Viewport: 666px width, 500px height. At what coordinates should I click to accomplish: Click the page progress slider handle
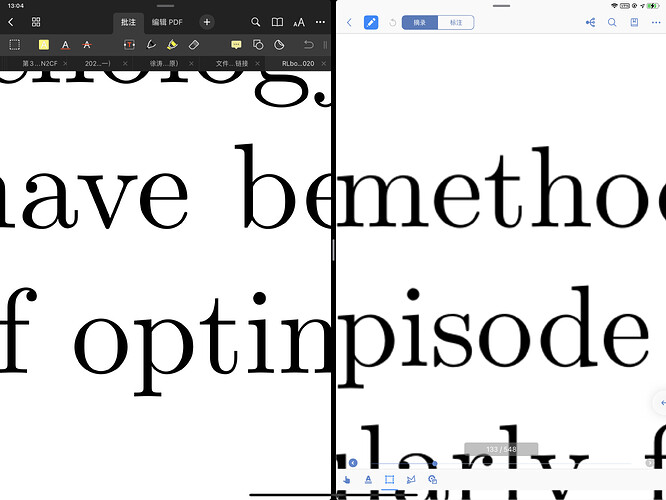(x=435, y=463)
